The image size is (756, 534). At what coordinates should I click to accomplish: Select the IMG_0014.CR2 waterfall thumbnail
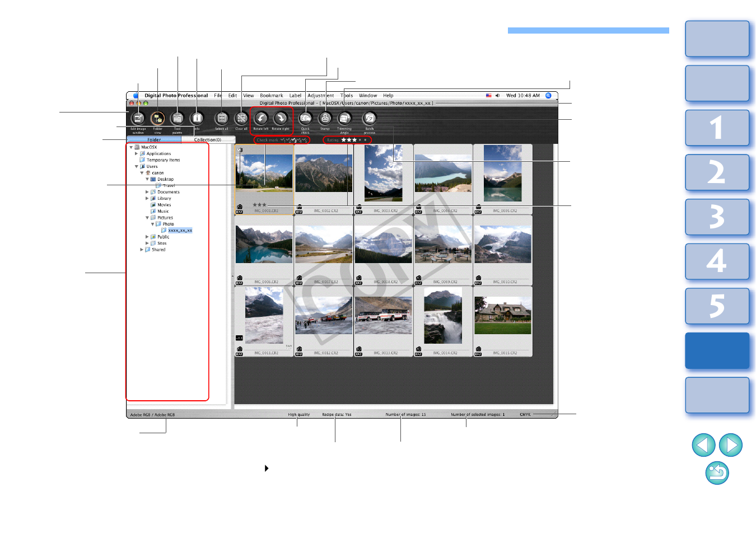[443, 316]
